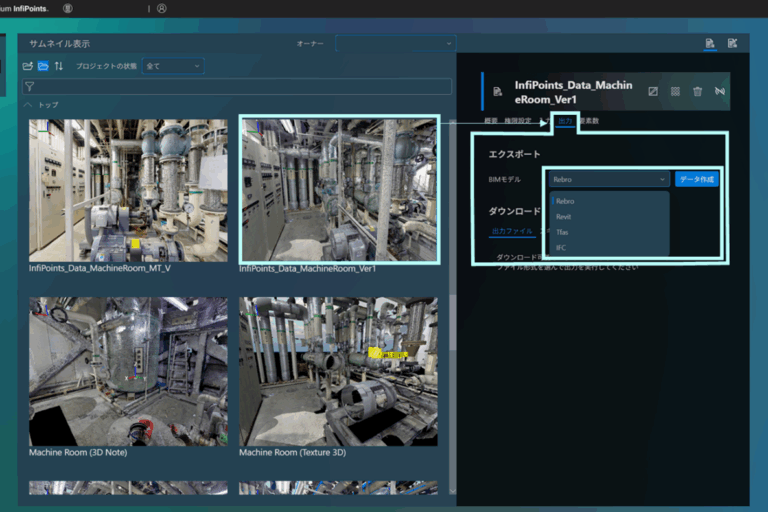Collapse the トップ section chevron

coord(28,105)
